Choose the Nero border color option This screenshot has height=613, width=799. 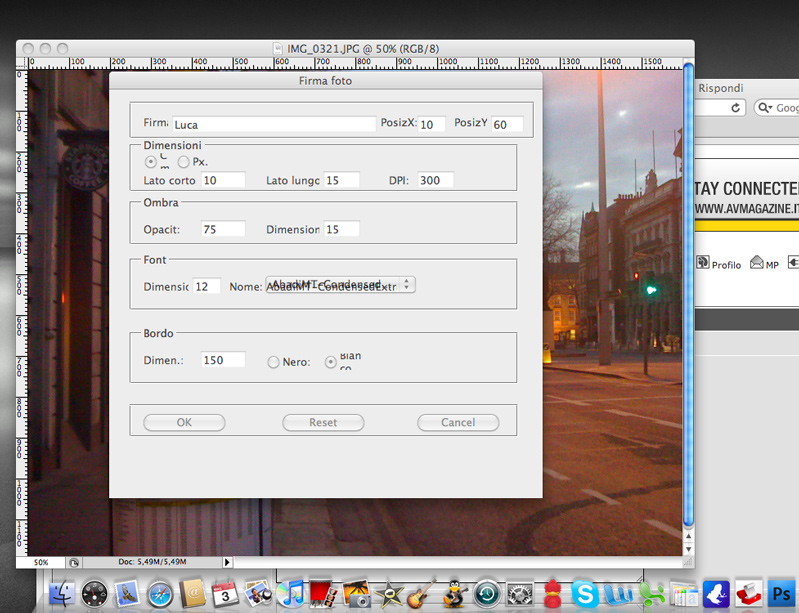(273, 362)
